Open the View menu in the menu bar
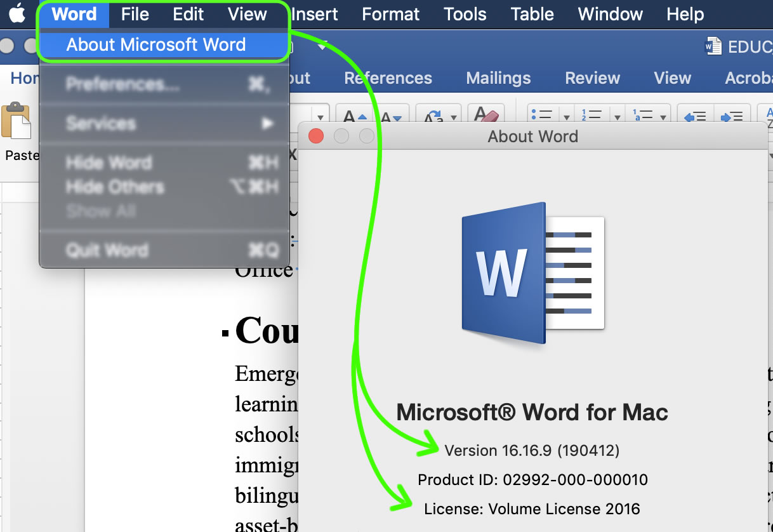The width and height of the screenshot is (773, 532). [247, 14]
